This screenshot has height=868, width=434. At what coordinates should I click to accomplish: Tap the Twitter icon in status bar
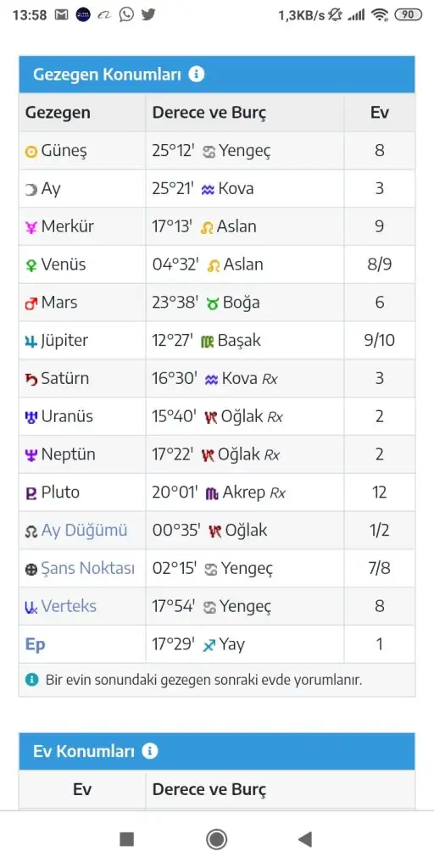click(x=148, y=15)
